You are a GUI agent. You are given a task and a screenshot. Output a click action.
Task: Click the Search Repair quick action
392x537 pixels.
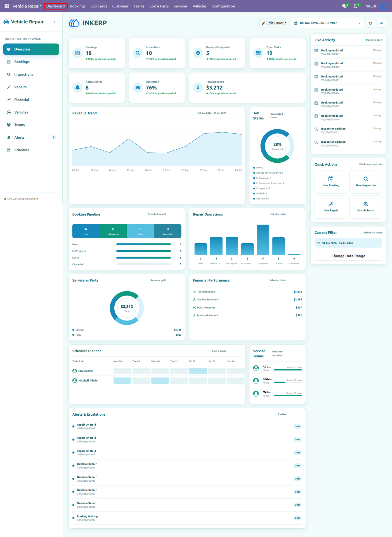pos(366,207)
